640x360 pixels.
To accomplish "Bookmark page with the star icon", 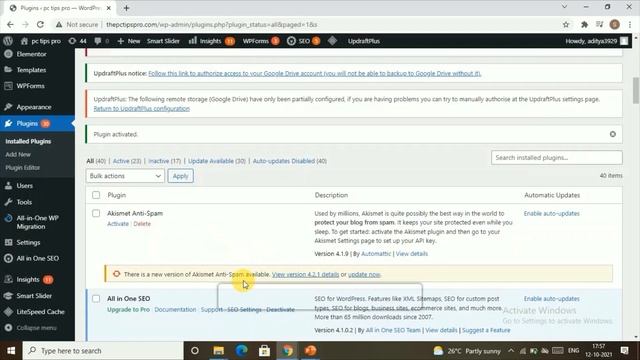I will click(566, 24).
